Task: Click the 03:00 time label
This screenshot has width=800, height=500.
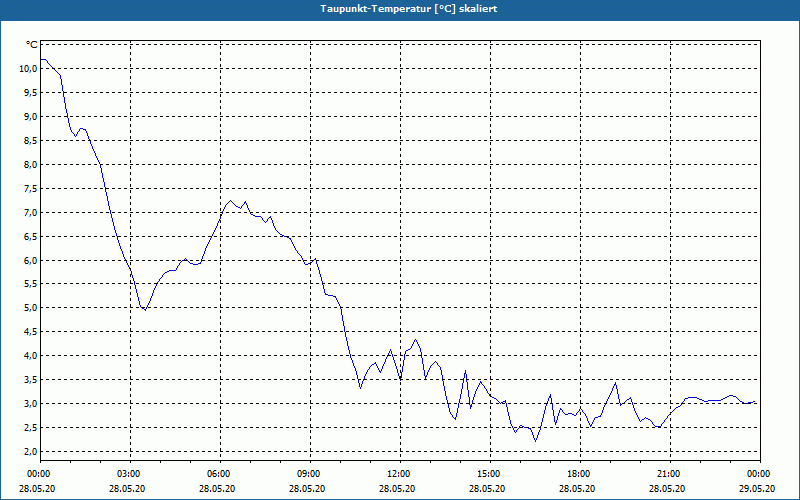Action: tap(130, 474)
